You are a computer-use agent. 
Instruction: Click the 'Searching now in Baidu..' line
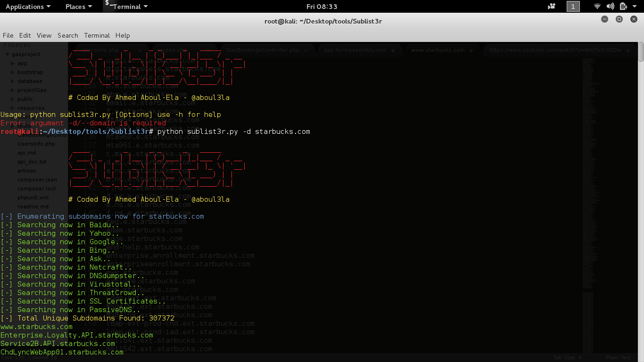point(60,225)
